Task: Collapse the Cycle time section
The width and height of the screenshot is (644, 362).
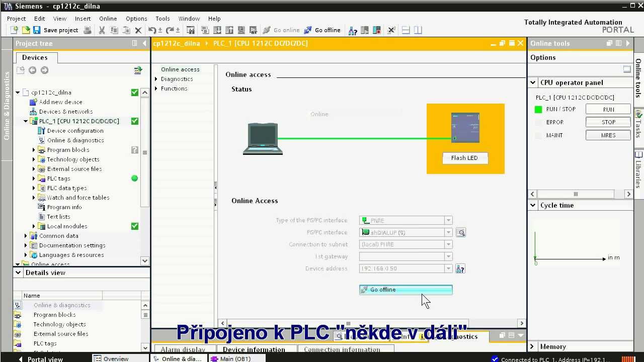Action: (x=533, y=205)
